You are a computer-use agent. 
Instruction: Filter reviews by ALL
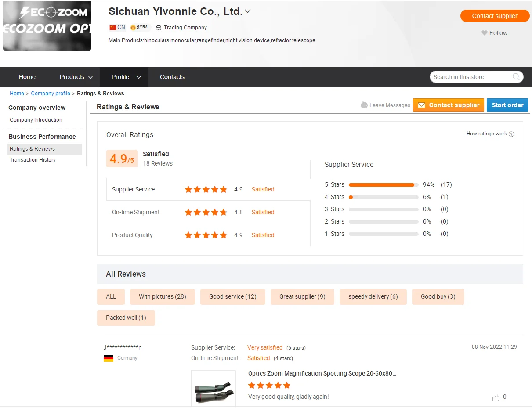pos(111,297)
